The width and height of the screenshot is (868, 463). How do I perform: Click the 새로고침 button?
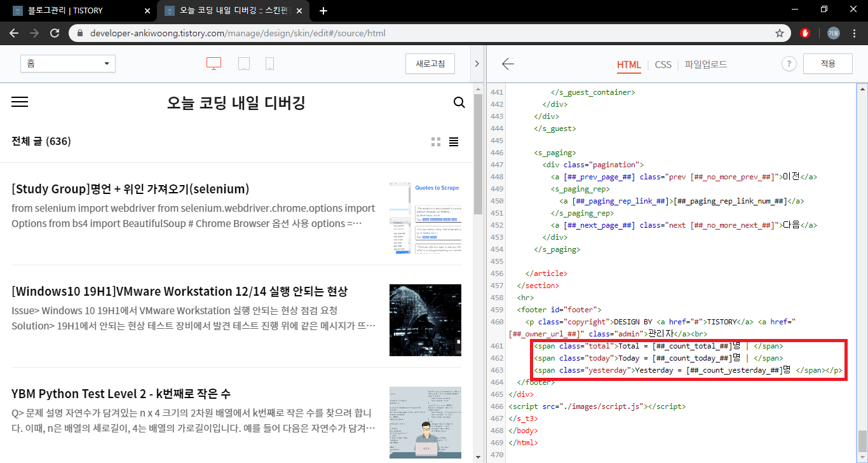tap(430, 64)
